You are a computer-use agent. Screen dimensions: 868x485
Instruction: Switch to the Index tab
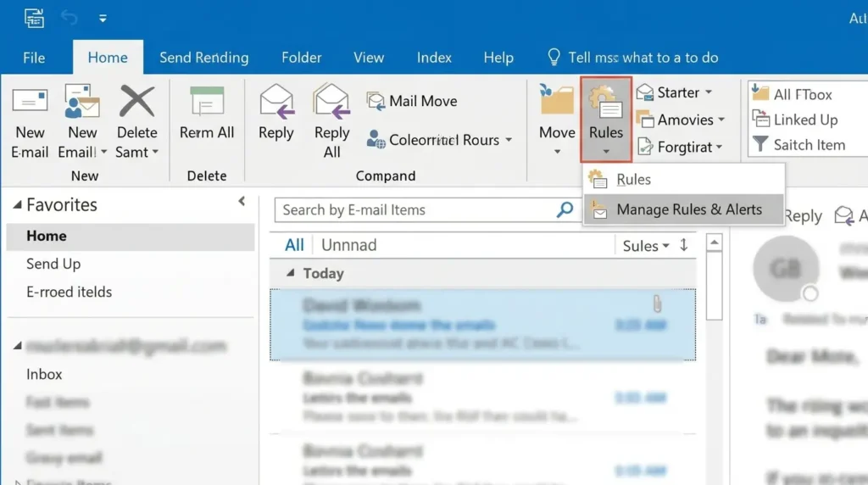click(434, 57)
